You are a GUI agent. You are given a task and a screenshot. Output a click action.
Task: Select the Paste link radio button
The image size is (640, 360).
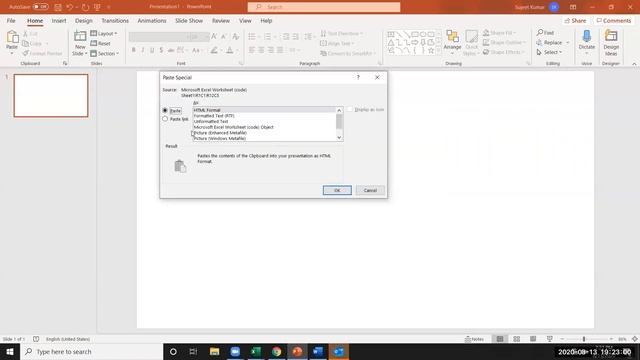pos(165,119)
